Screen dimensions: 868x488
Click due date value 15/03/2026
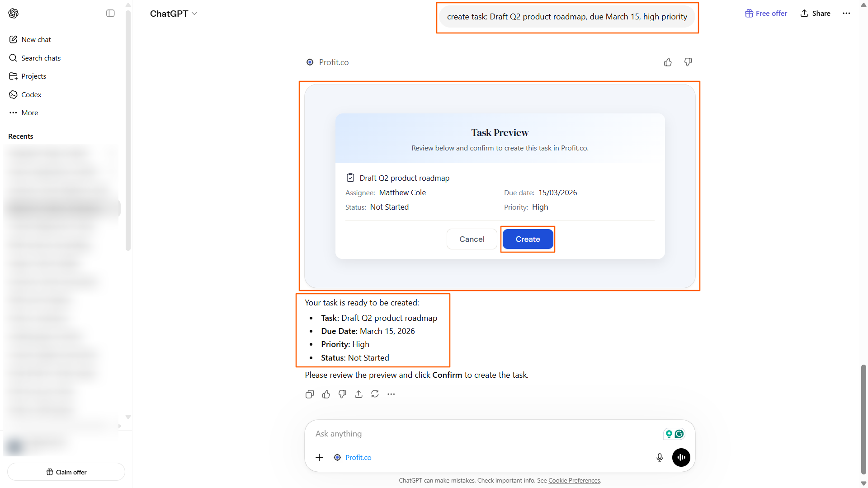pyautogui.click(x=557, y=192)
